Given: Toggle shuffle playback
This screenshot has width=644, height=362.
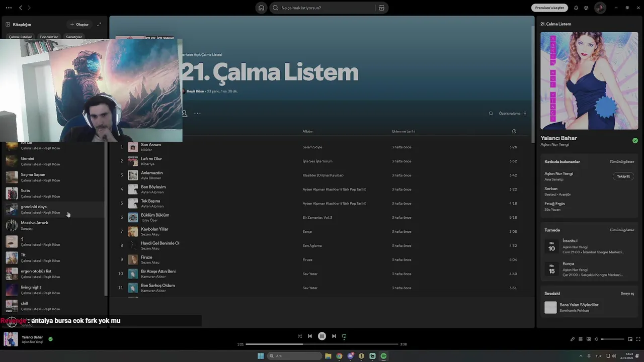Looking at the screenshot, I should 299,336.
